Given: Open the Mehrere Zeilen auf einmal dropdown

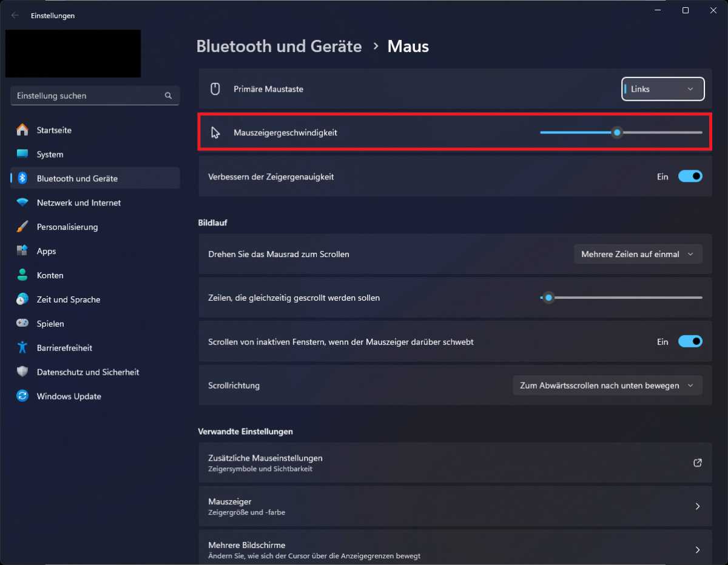Looking at the screenshot, I should (638, 254).
